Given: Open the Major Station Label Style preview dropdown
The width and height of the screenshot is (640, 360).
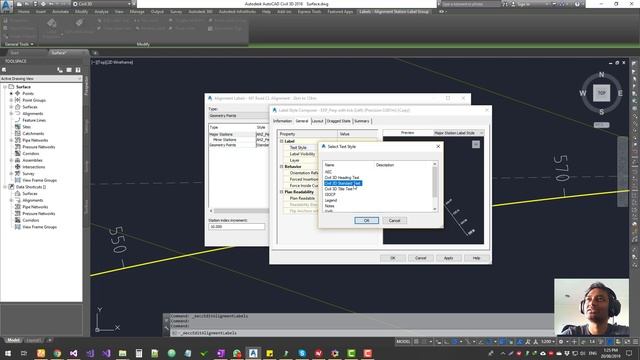Looking at the screenshot, I should click(458, 133).
